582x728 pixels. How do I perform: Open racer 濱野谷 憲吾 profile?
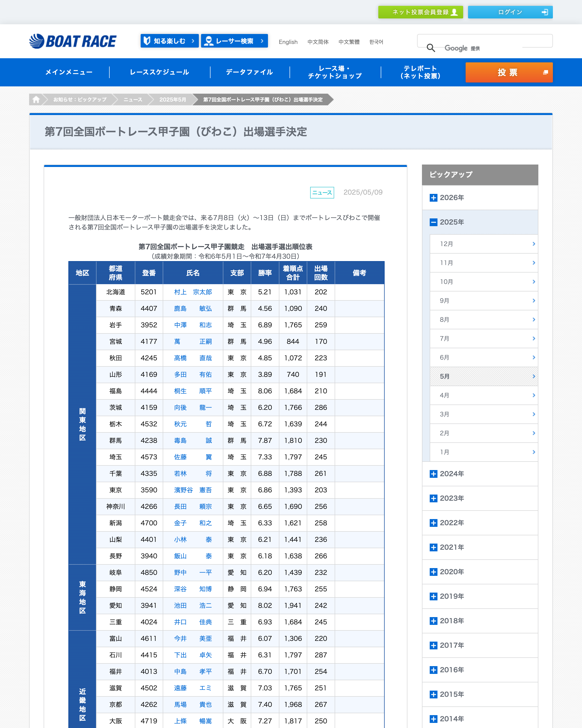tap(193, 490)
